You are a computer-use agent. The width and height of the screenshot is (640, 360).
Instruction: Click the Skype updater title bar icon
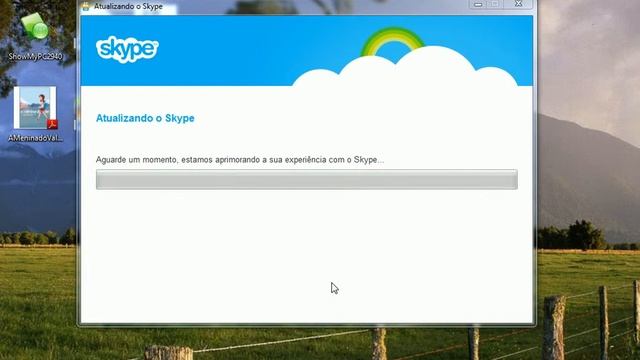pos(86,6)
